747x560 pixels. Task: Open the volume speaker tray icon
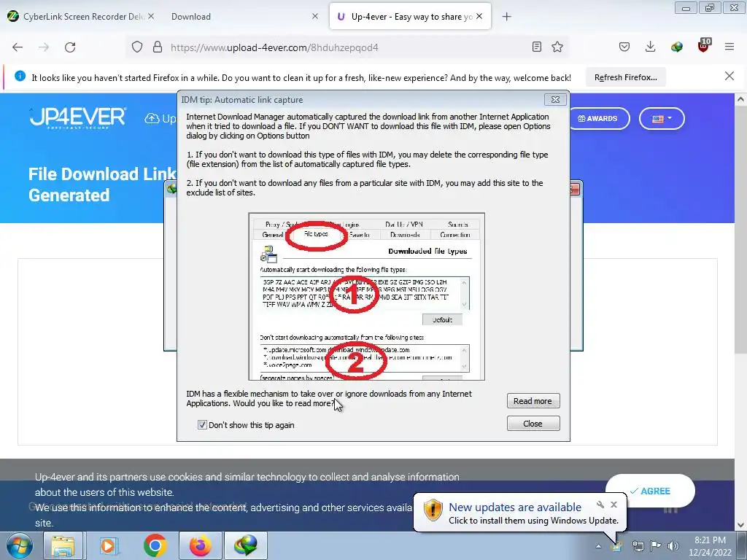pos(673,545)
